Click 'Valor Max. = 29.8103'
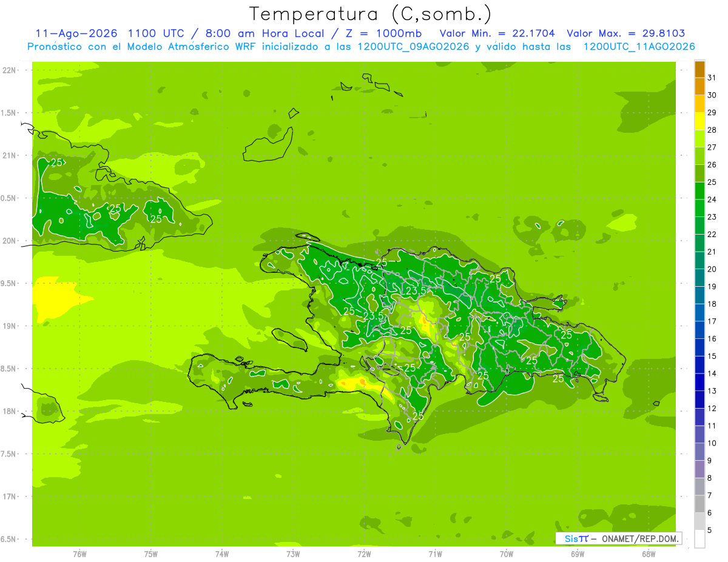Viewport: 728px width, 562px height. tap(626, 33)
